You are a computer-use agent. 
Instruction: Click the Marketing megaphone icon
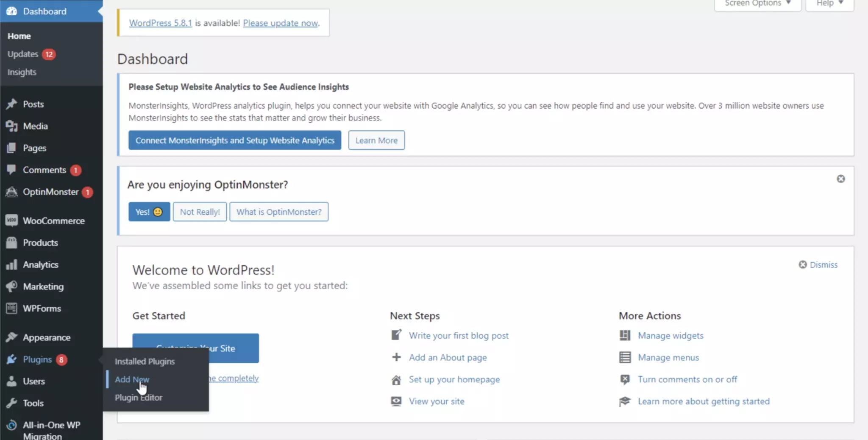click(x=12, y=286)
